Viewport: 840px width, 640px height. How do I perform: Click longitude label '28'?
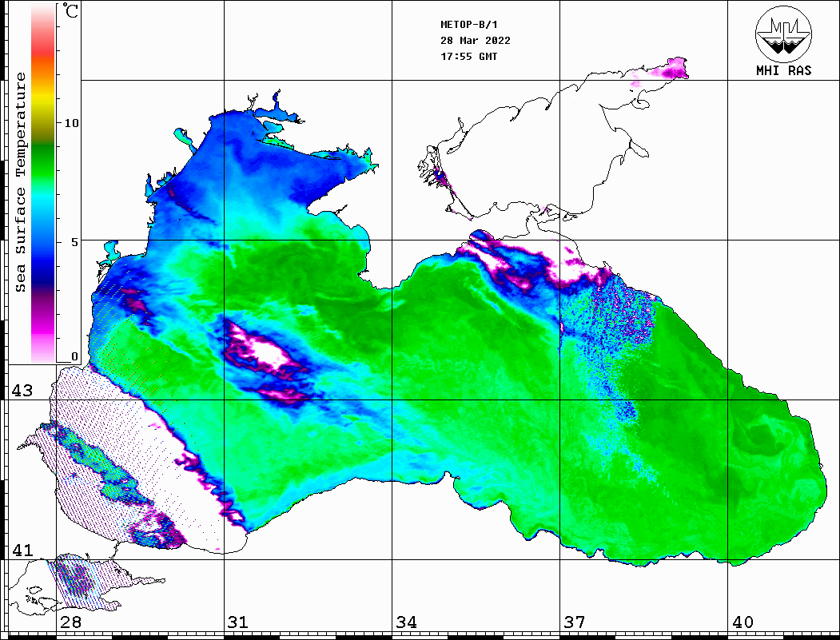70,622
